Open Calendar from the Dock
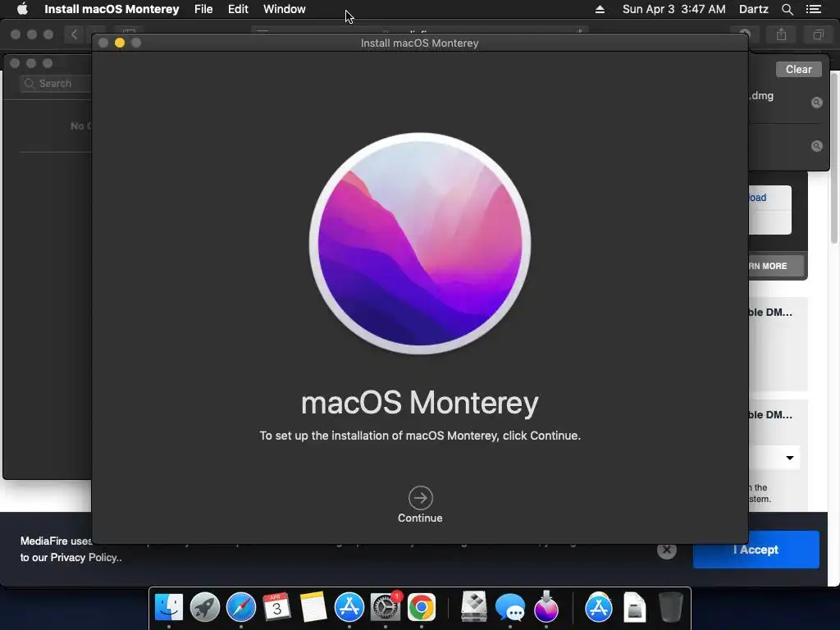 pyautogui.click(x=277, y=607)
